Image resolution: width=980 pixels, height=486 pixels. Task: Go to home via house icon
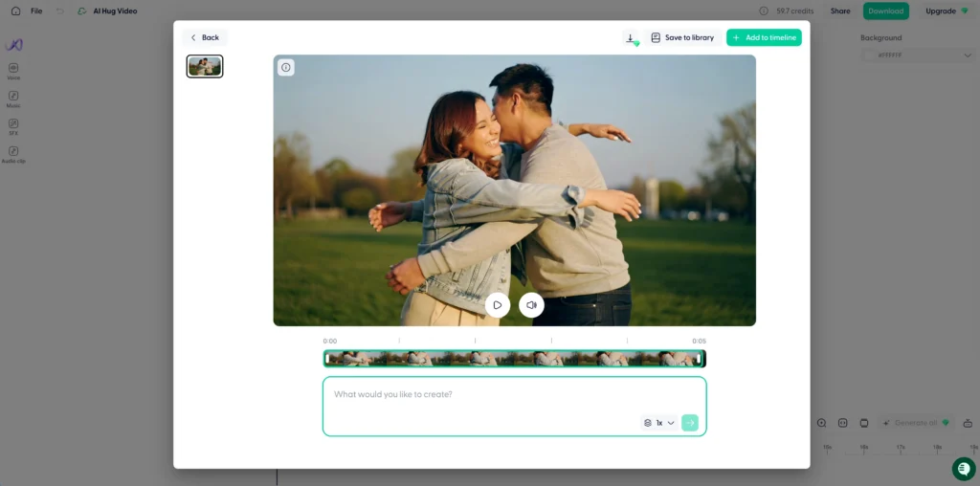point(14,11)
